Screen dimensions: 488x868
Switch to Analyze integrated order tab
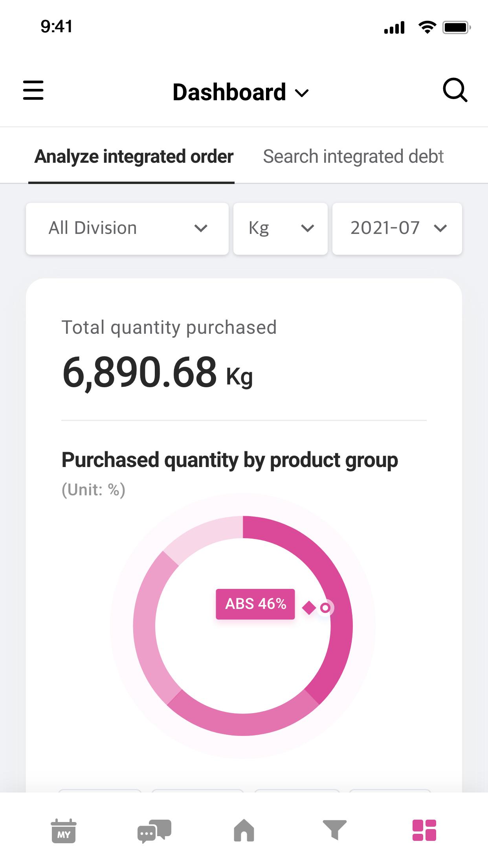coord(134,156)
